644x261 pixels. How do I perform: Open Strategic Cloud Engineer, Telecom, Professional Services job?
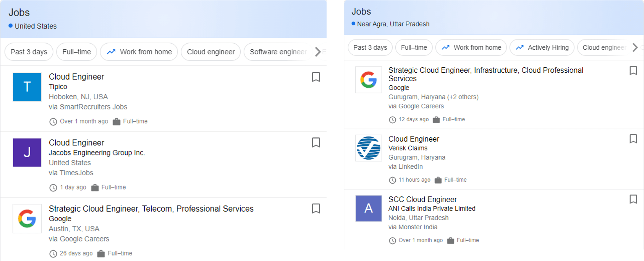pos(151,209)
